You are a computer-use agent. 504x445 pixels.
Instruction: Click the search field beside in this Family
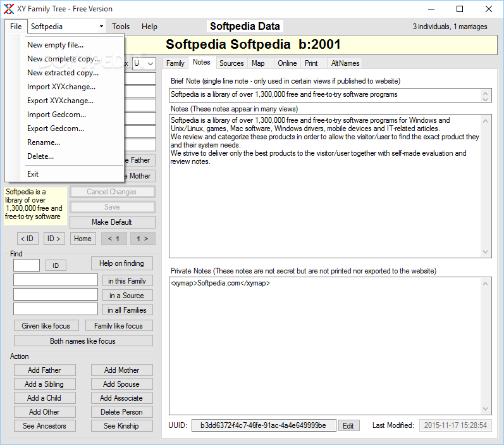pos(56,280)
